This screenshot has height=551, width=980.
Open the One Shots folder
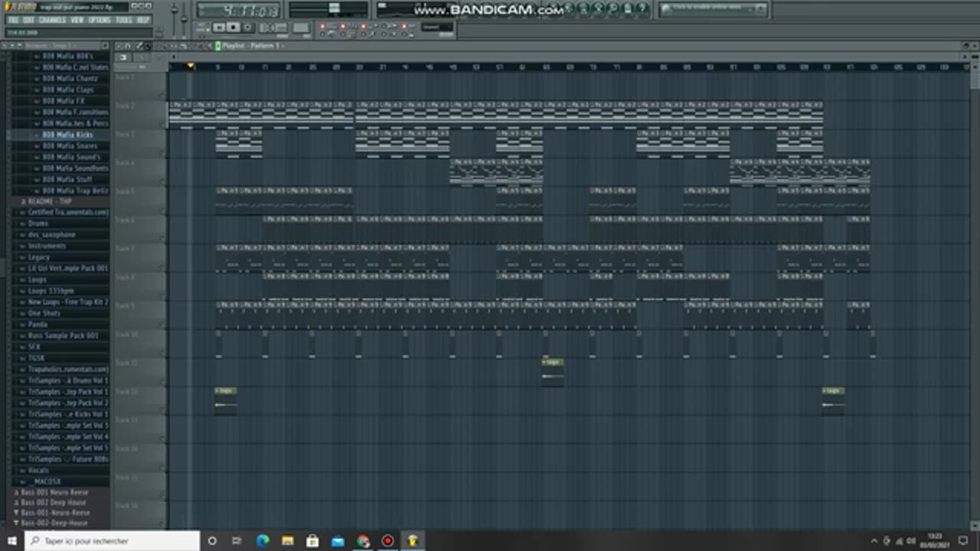(44, 313)
